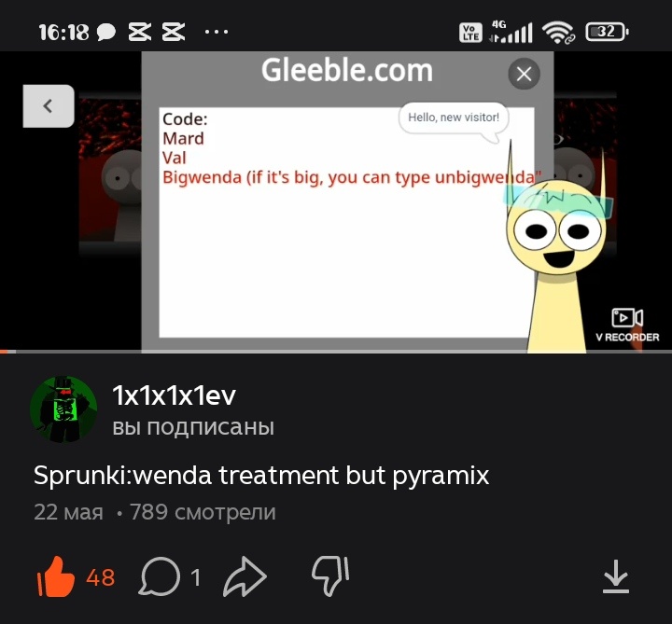Tap the status bar message notification icon
Screen dimensions: 672x624
tap(105, 32)
